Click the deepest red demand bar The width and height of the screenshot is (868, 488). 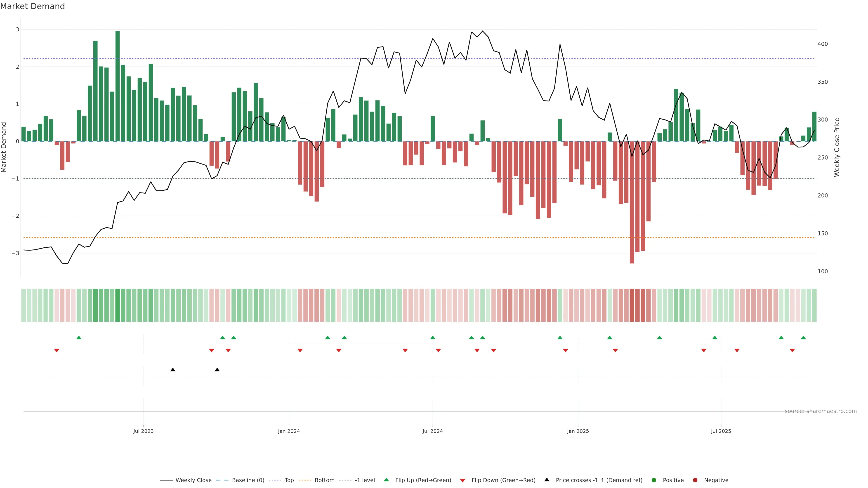[632, 202]
